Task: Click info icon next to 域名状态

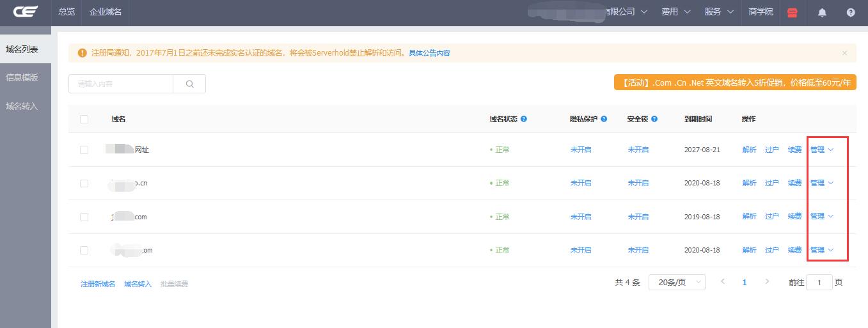Action: pos(524,119)
